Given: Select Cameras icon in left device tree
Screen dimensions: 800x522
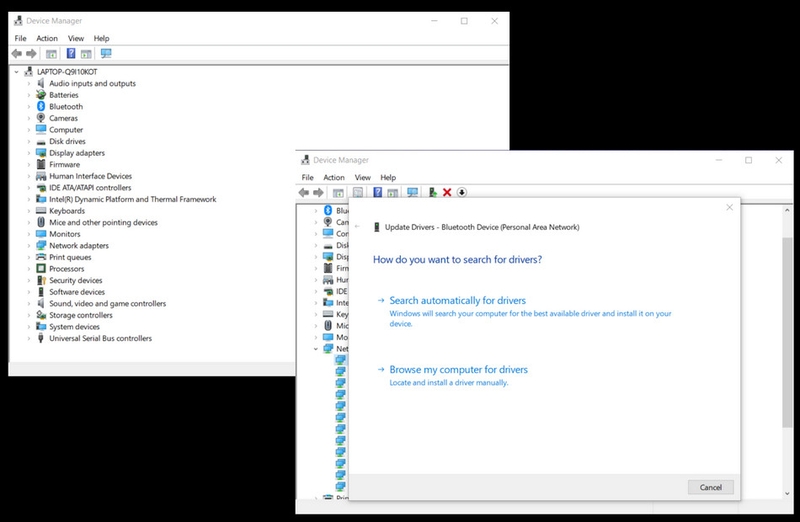Looking at the screenshot, I should [x=41, y=118].
